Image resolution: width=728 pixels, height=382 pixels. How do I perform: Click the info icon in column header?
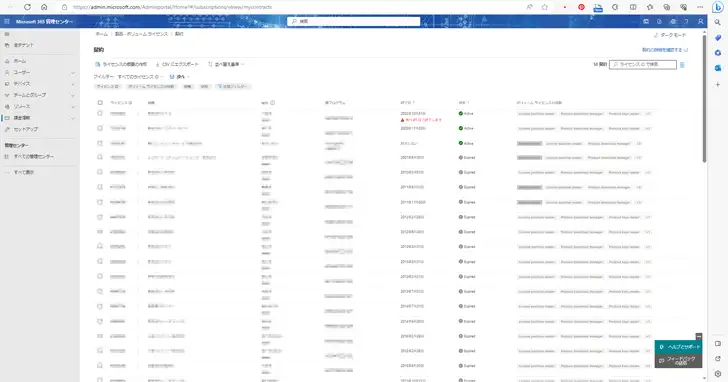pyautogui.click(x=273, y=103)
